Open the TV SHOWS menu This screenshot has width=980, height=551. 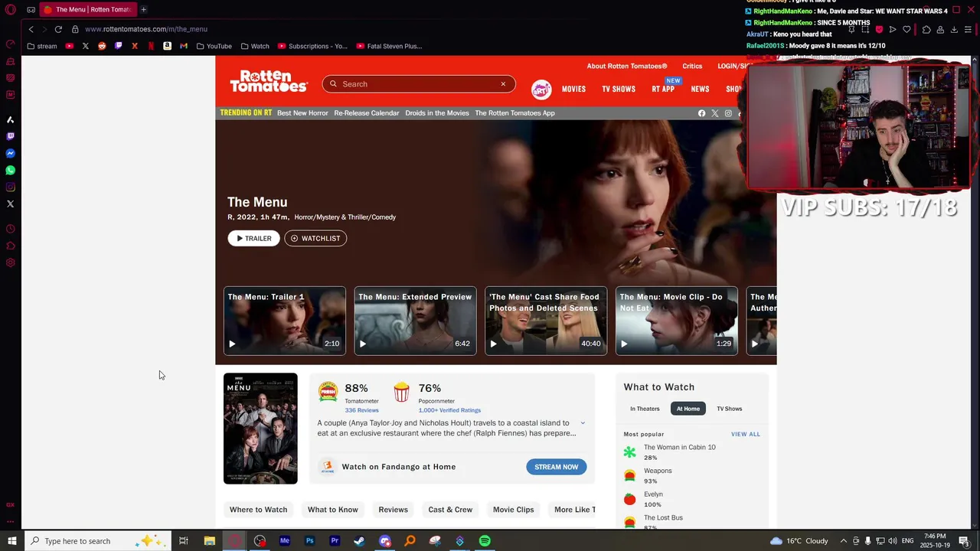tap(619, 89)
